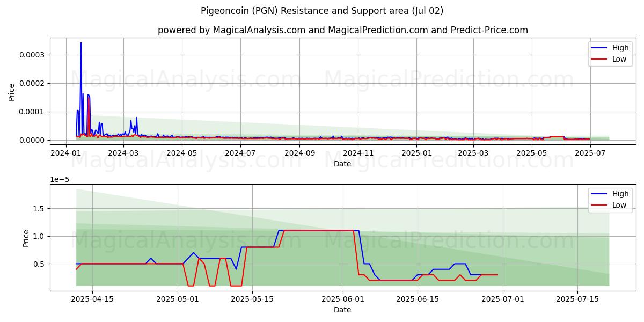Screen dimensions: 644x322
Task: Click the 'Price' y-axis label of top chart
Action: 12,91
